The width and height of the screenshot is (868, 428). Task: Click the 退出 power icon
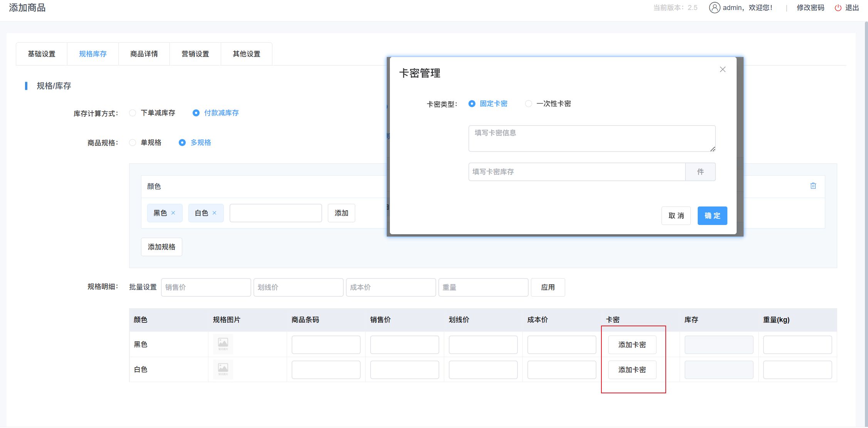(x=838, y=8)
